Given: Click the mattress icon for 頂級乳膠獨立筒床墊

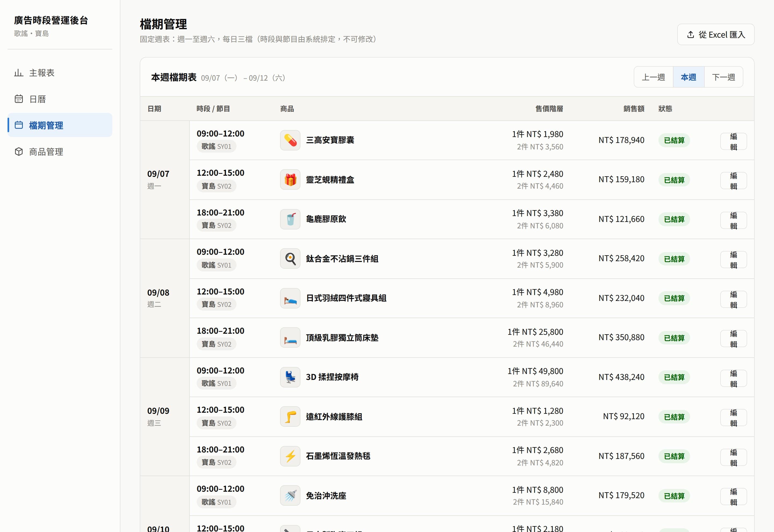Looking at the screenshot, I should tap(290, 338).
